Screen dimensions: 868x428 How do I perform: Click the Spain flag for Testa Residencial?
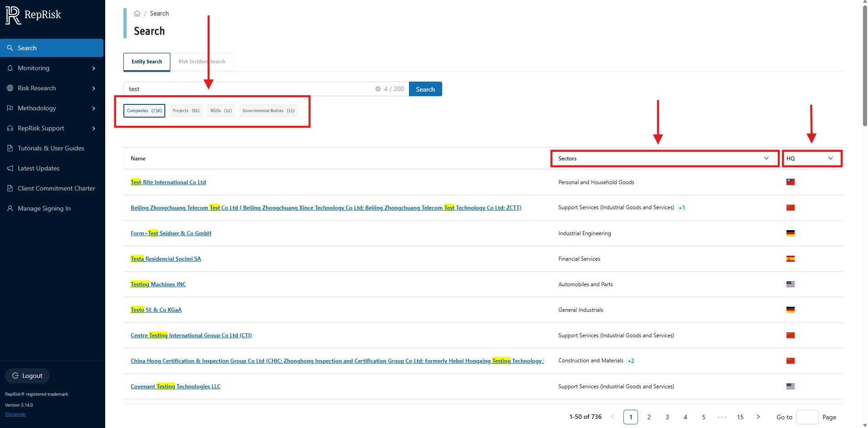[x=790, y=259]
